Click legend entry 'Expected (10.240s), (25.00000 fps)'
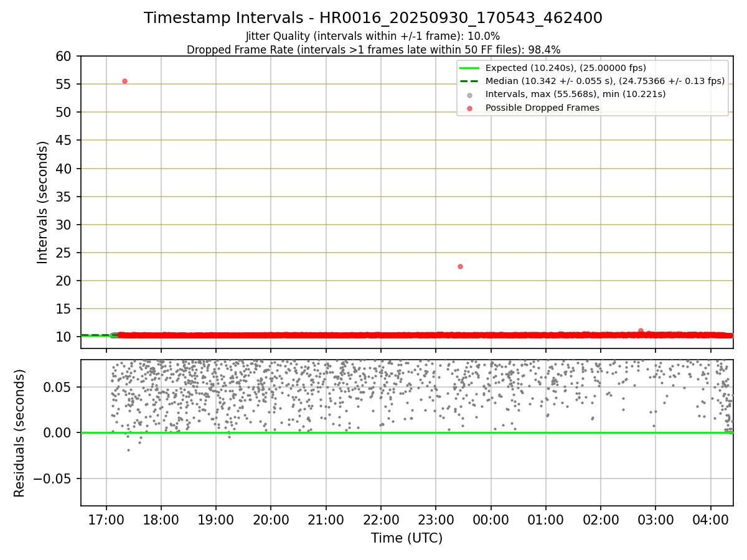The height and width of the screenshot is (560, 747). [x=565, y=68]
